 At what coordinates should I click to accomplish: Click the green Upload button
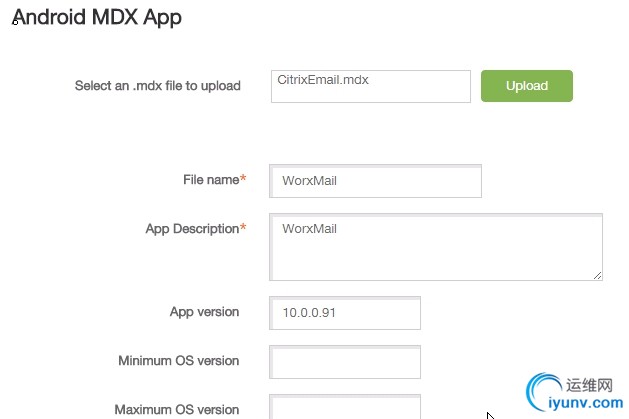[527, 86]
